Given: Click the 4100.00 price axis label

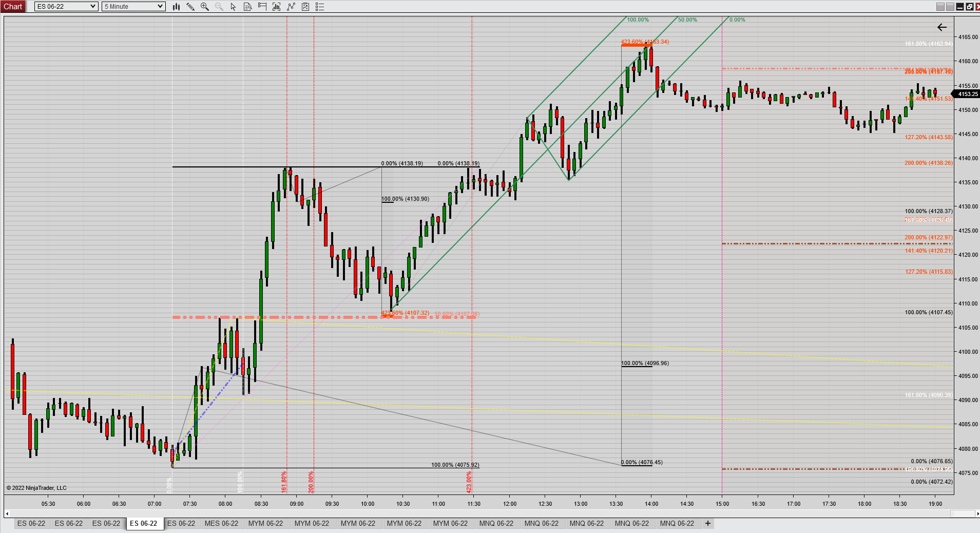Looking at the screenshot, I should pyautogui.click(x=968, y=352).
